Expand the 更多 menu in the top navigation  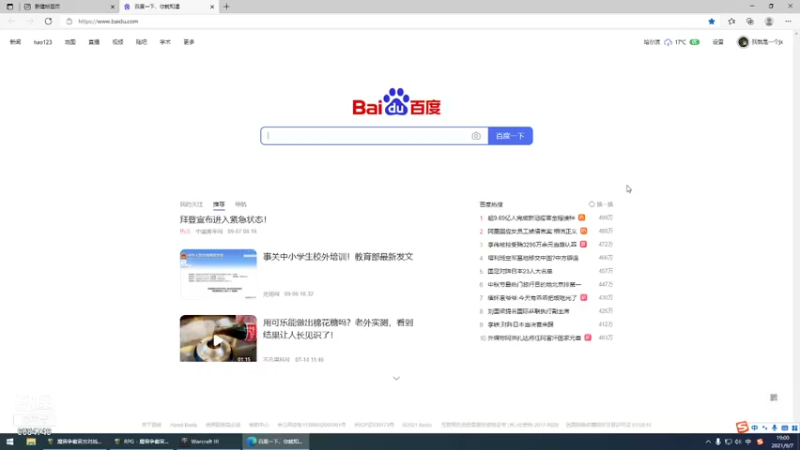[x=189, y=42]
